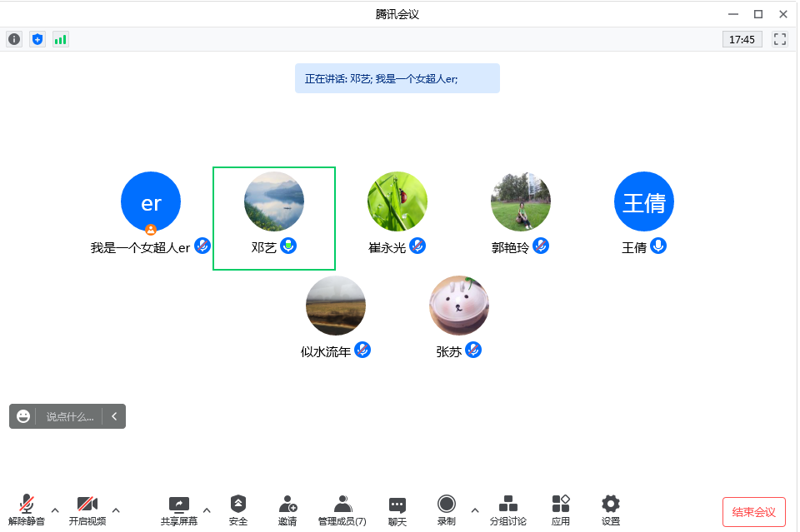Minimize the 腾讯会议 window

[x=733, y=14]
